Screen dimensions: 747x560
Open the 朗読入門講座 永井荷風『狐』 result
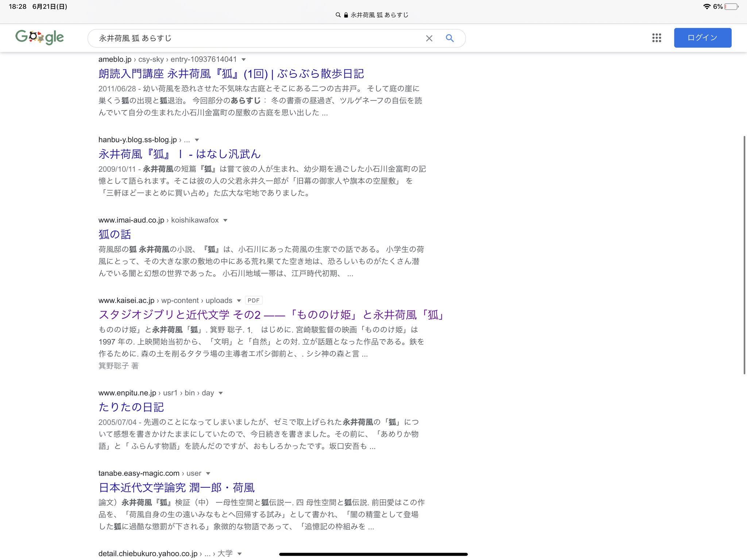coord(231,74)
